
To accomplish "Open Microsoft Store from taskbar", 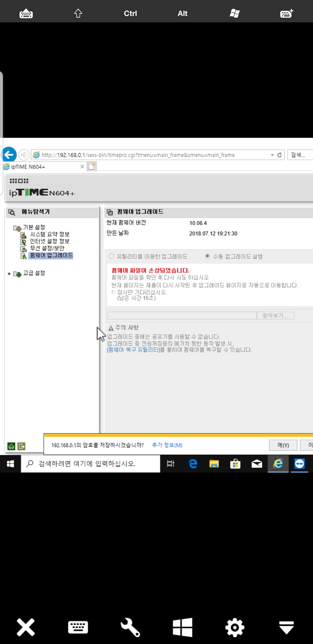I will click(x=235, y=464).
